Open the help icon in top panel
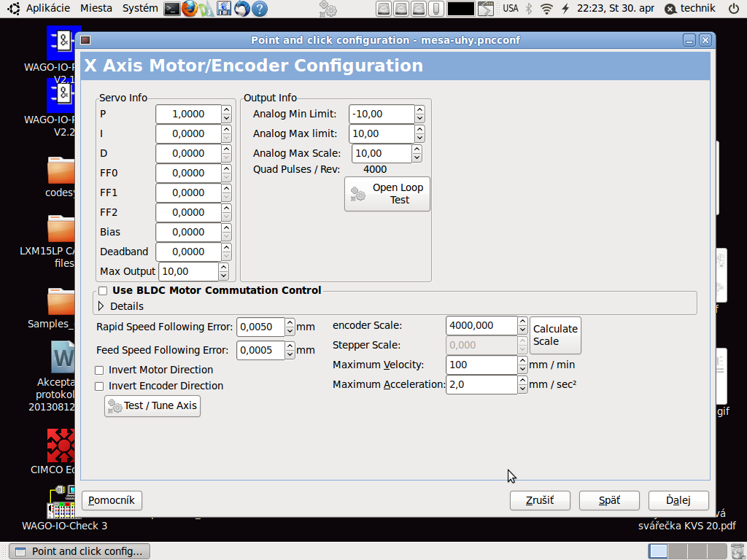Screen dimensions: 747x560 [x=259, y=9]
